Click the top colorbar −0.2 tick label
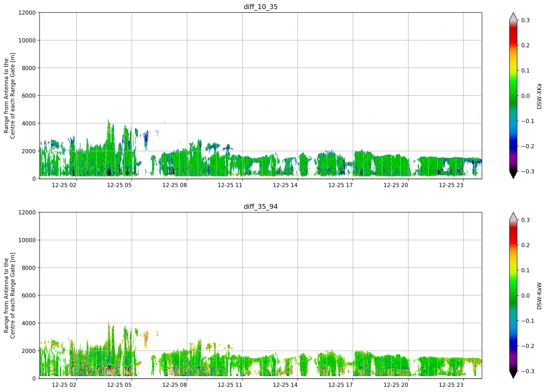 [x=528, y=146]
